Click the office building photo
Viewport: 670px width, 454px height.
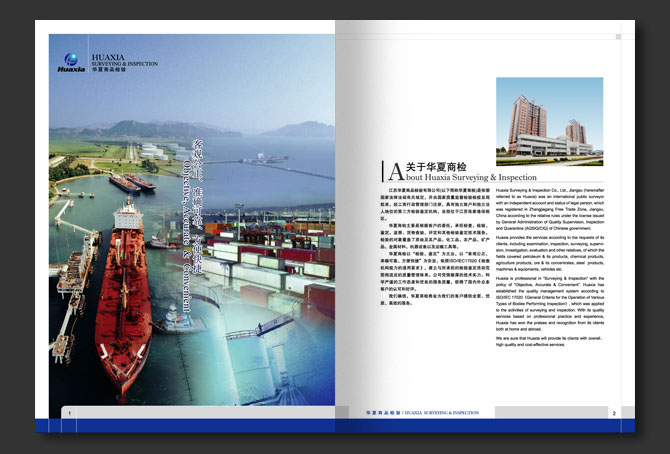coord(550,121)
